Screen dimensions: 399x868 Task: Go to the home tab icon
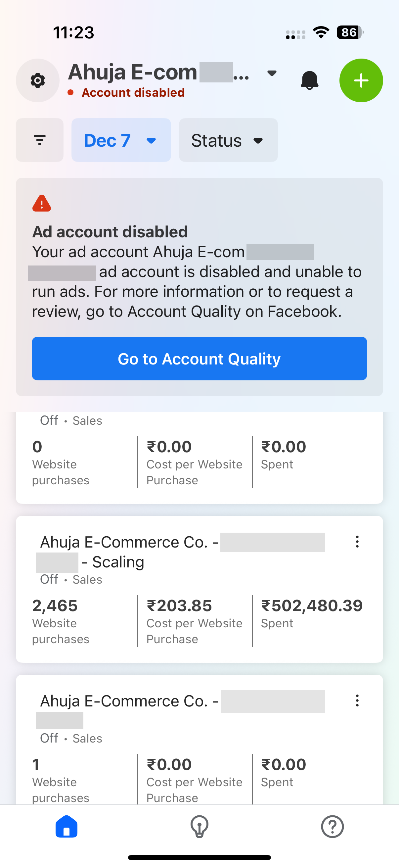click(66, 827)
